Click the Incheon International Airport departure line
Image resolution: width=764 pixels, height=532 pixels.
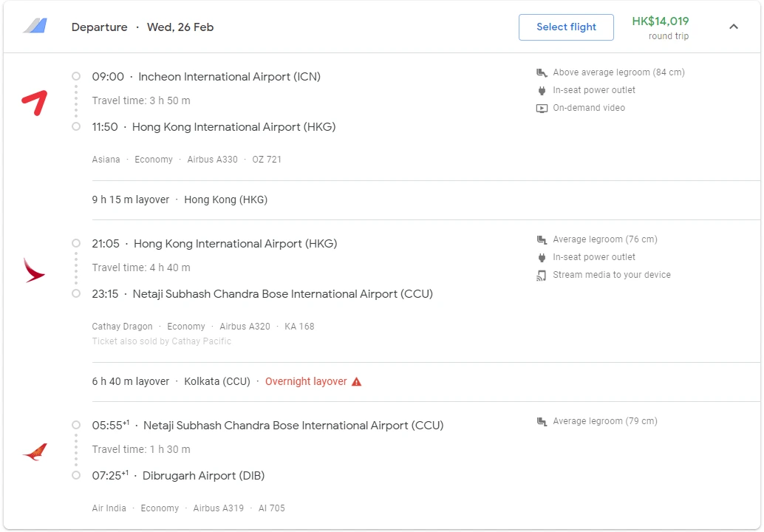point(206,77)
